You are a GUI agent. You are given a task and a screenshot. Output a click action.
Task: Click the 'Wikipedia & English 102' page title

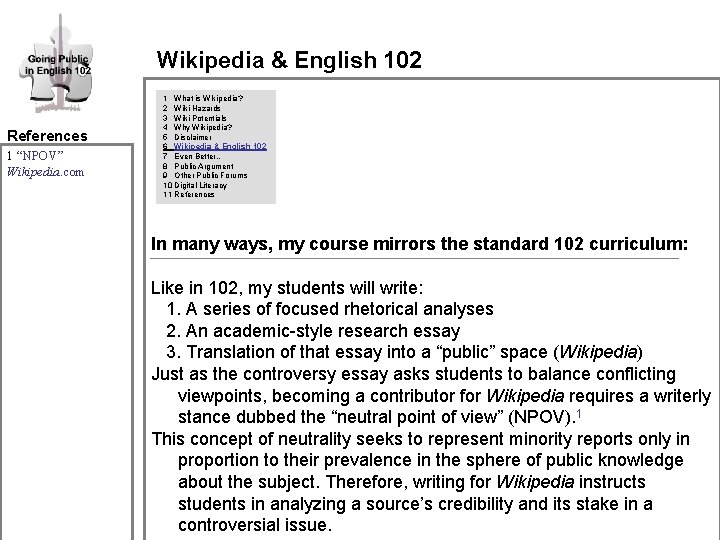(289, 60)
